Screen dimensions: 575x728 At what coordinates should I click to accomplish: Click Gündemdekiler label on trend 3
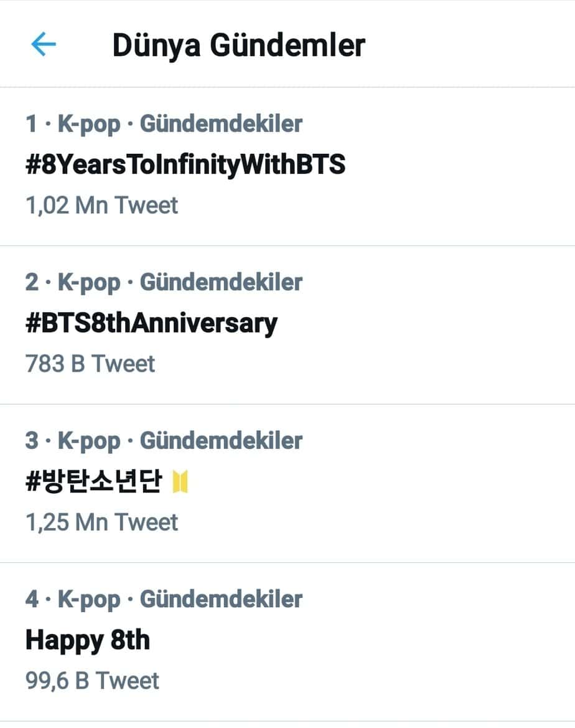click(x=221, y=440)
